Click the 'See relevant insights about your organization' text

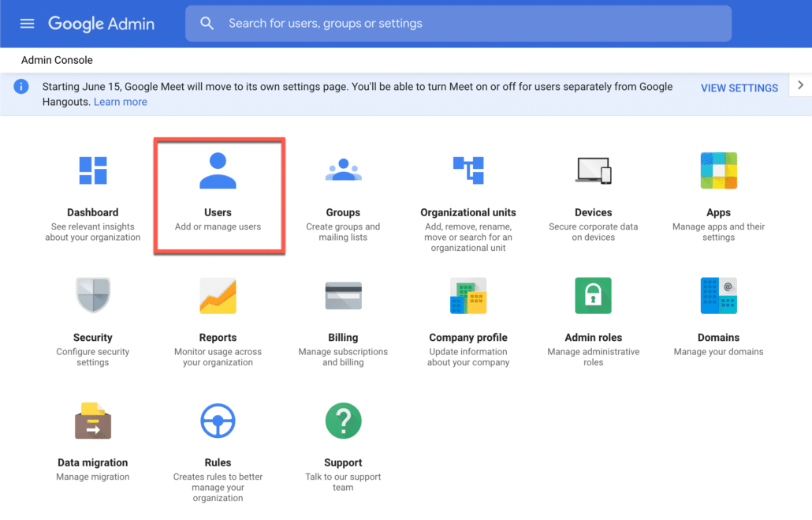(x=93, y=232)
